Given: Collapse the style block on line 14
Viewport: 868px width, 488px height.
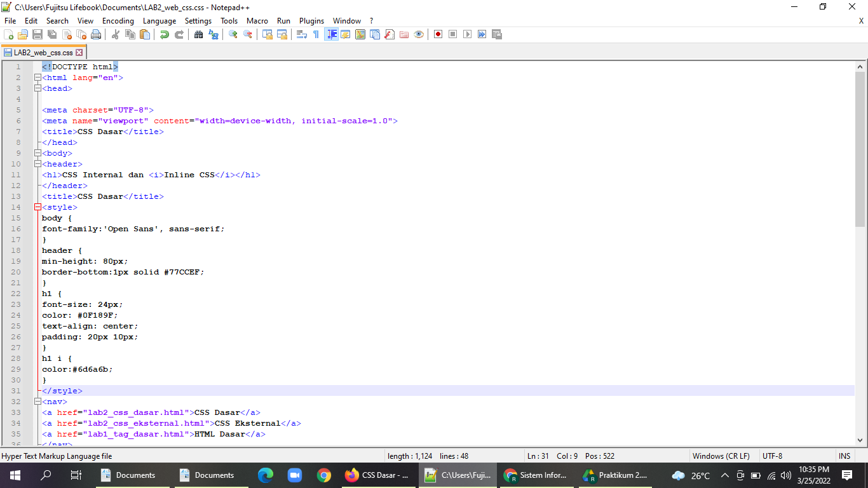Looking at the screenshot, I should (x=37, y=207).
